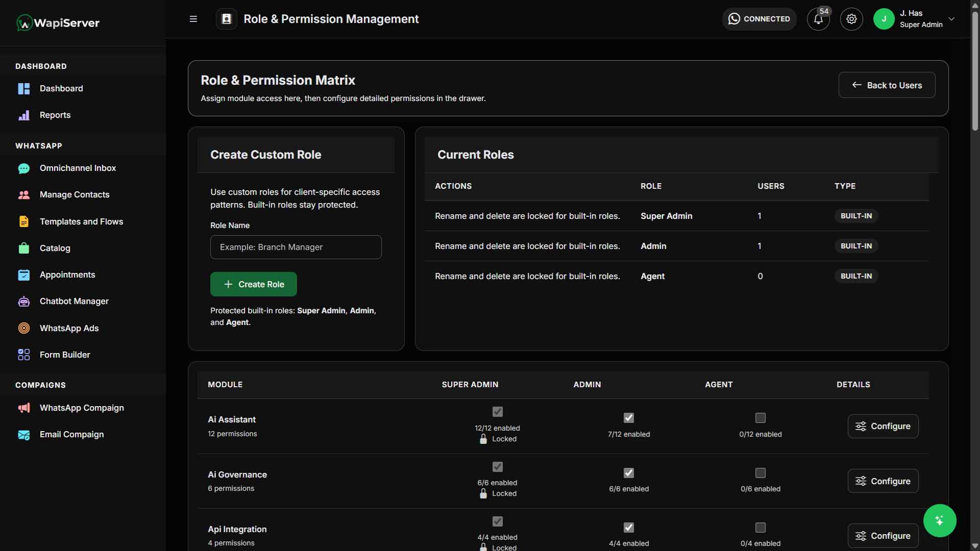Click Back to Users button
Screen dimensions: 980x551
887,85
